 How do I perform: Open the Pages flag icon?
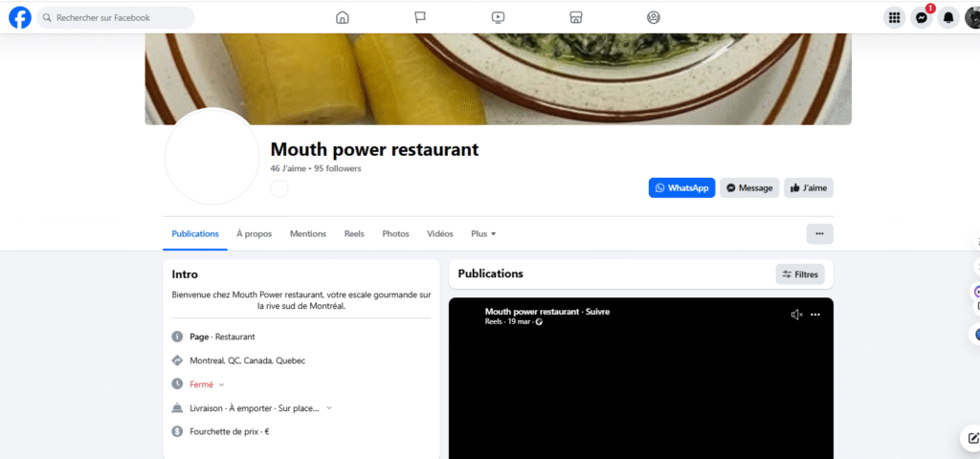click(x=420, y=17)
